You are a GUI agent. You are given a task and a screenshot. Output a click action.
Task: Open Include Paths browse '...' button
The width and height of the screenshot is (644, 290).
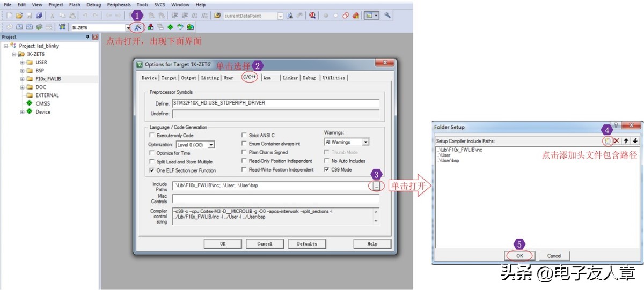[376, 185]
